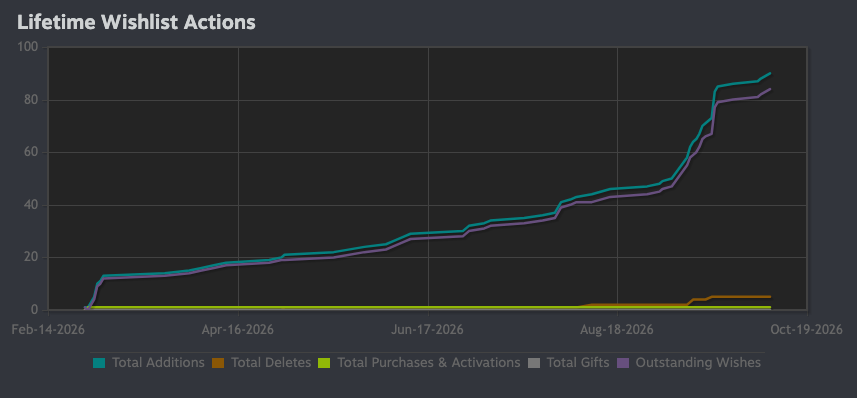Toggle the Outstanding Wishes purple legend swatch
The image size is (857, 398).
point(623,362)
